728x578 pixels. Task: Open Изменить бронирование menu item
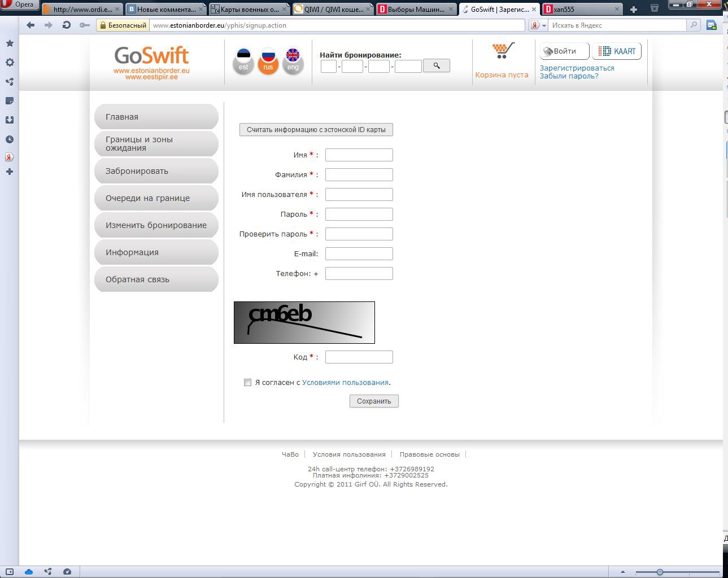pyautogui.click(x=156, y=225)
